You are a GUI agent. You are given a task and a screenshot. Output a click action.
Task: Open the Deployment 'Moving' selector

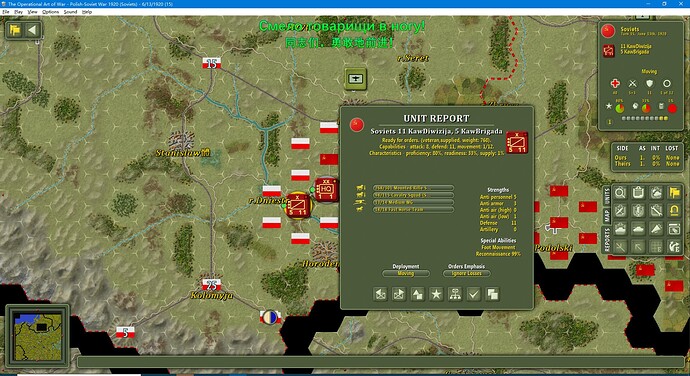pos(406,273)
